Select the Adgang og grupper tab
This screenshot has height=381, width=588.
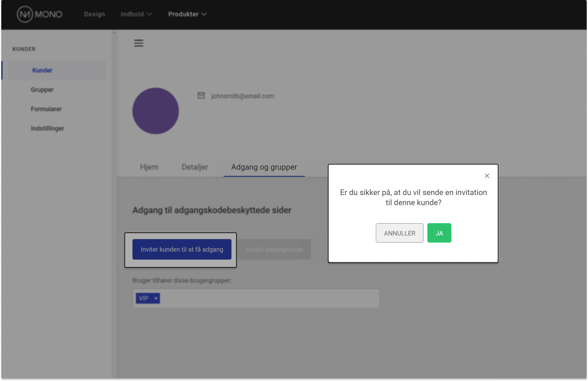point(264,167)
